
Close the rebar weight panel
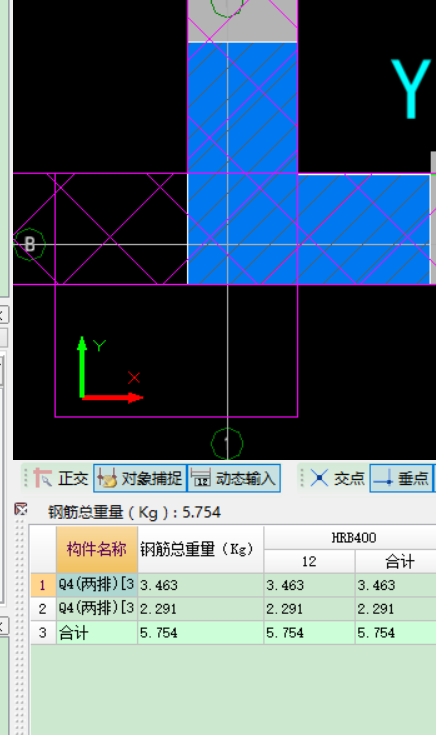click(20, 509)
